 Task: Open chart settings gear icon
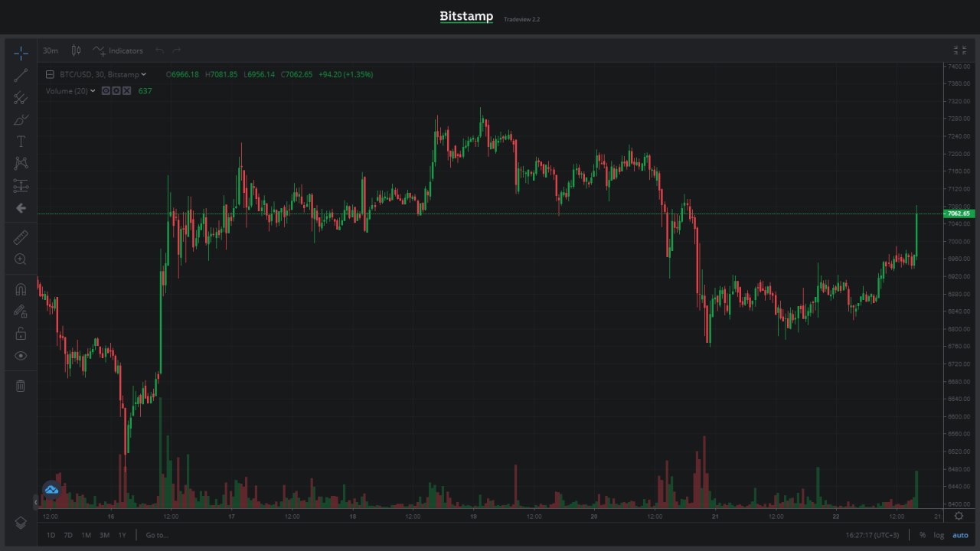[959, 516]
